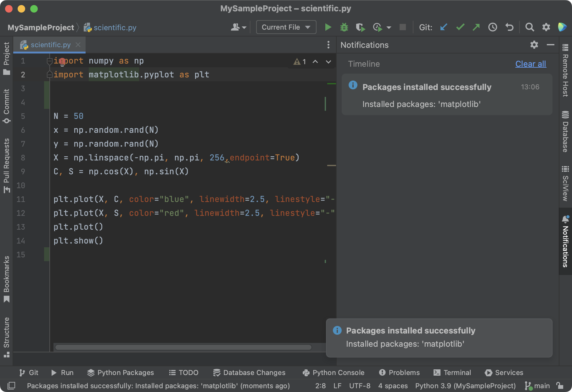572x392 pixels.
Task: Show Git history via the clock icon
Action: click(492, 27)
